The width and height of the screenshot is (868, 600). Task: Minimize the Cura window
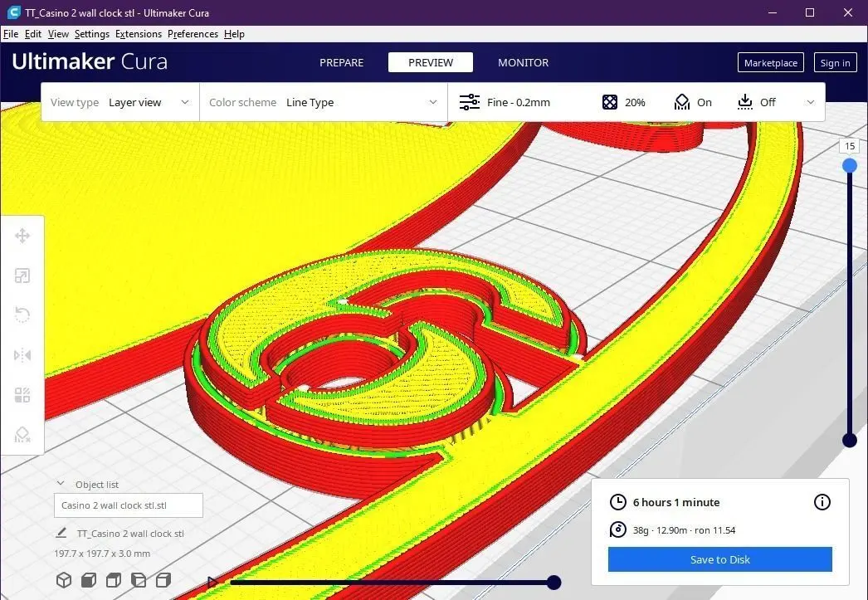pos(773,12)
